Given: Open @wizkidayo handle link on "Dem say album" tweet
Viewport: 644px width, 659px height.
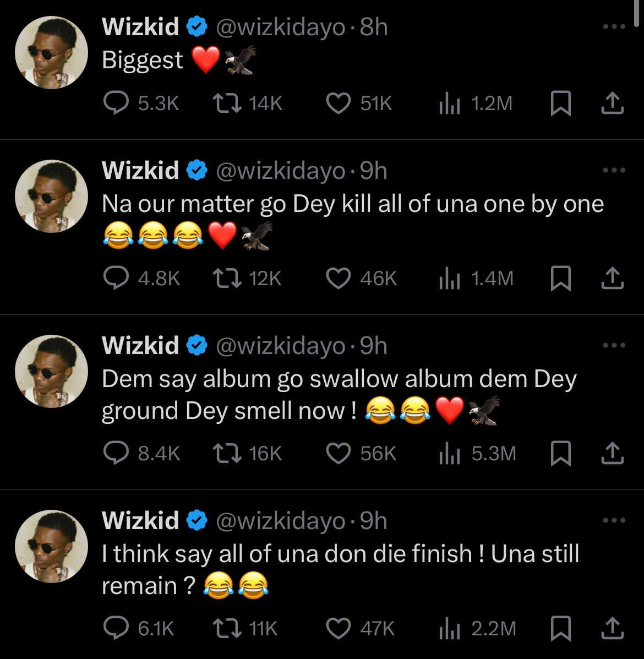Looking at the screenshot, I should tap(281, 346).
